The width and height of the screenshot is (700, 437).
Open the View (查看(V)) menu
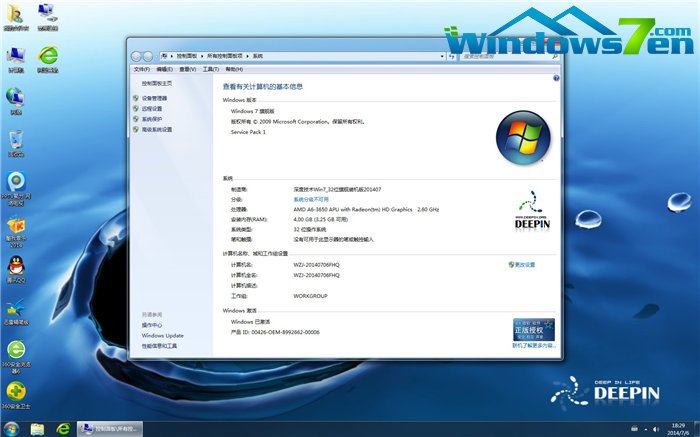(x=188, y=70)
